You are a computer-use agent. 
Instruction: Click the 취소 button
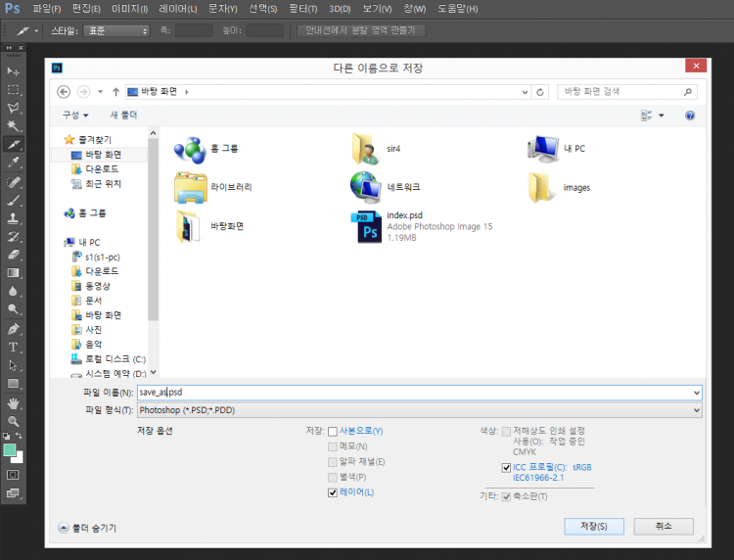tap(665, 526)
